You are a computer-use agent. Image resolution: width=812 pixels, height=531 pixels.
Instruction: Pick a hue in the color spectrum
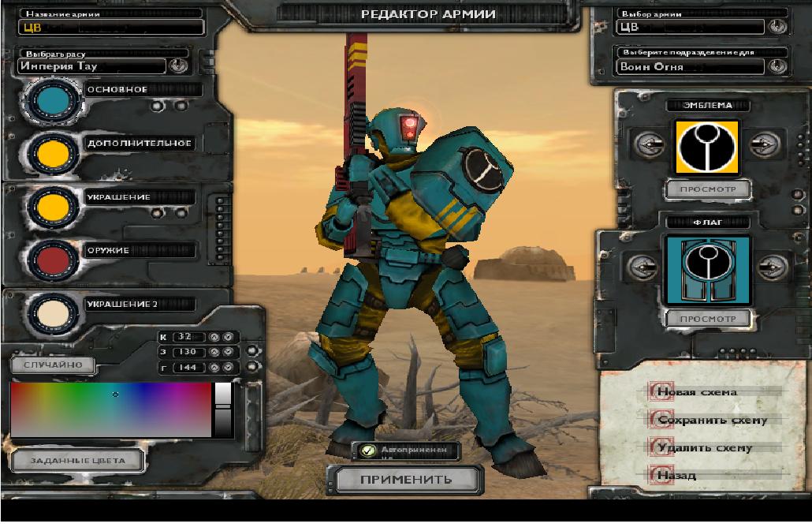click(111, 409)
